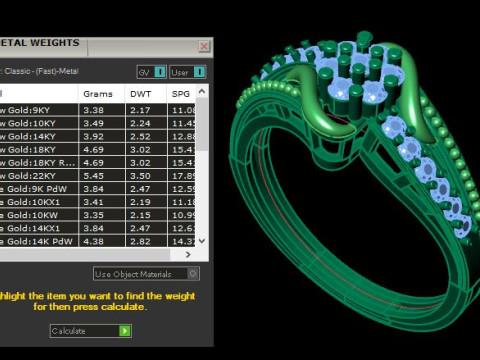Click the 2.17 DWT value
This screenshot has height=360, width=480.
140,110
